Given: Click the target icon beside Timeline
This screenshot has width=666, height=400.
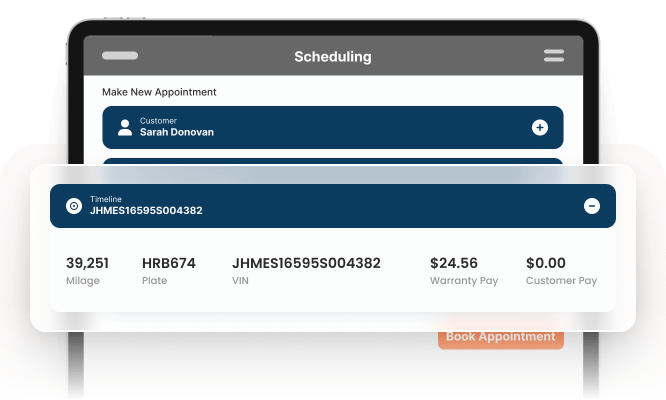Looking at the screenshot, I should coord(73,206).
